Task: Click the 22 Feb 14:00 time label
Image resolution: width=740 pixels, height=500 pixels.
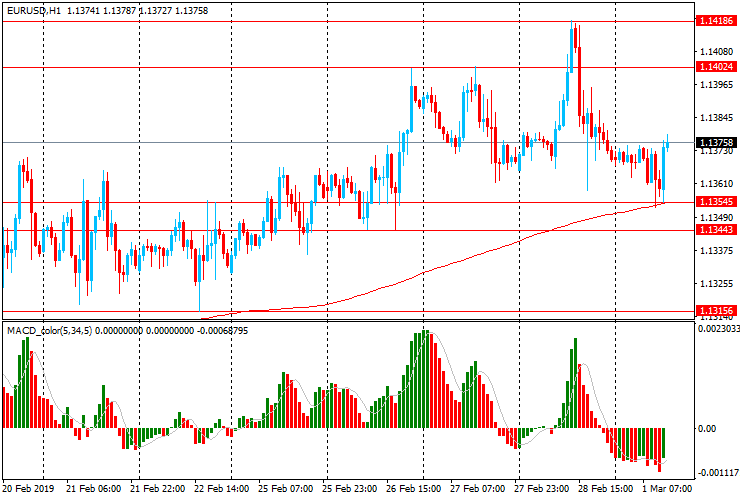Action: point(221,489)
